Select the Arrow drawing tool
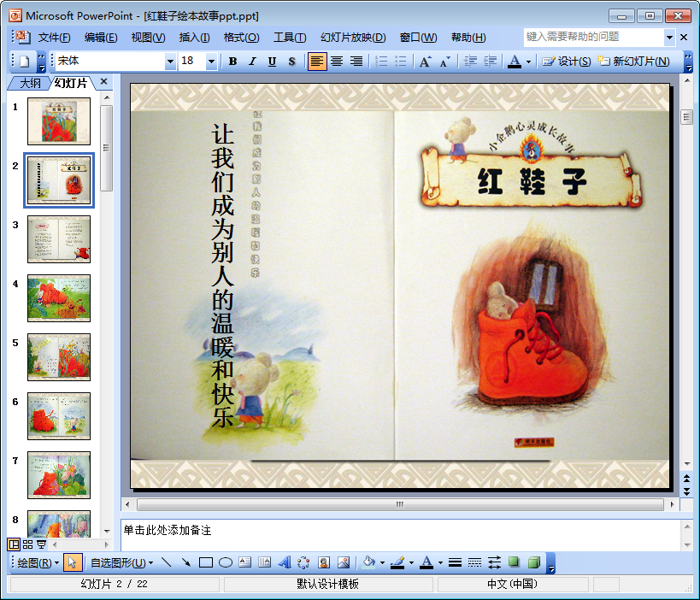Viewport: 700px width, 600px height. tap(185, 562)
